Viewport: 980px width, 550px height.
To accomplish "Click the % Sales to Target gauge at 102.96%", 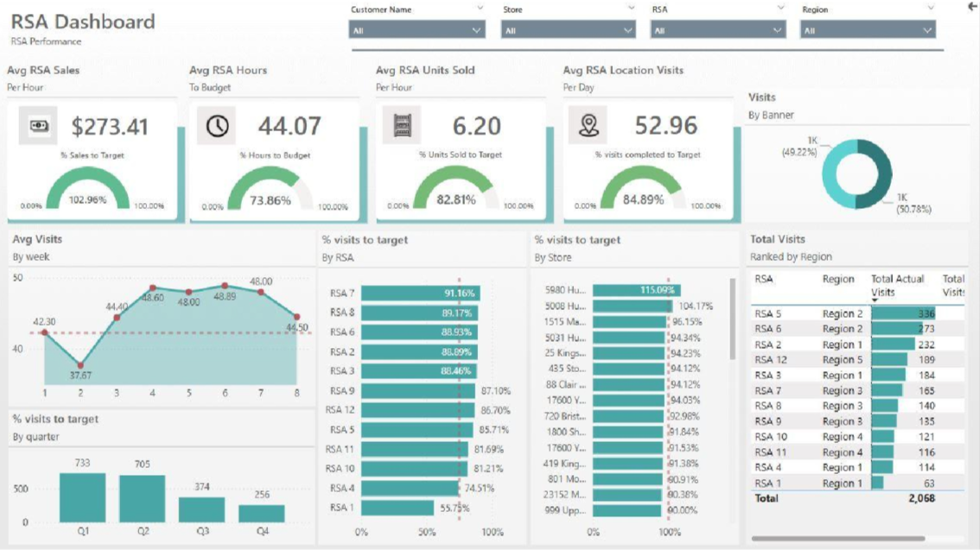I will 87,187.
